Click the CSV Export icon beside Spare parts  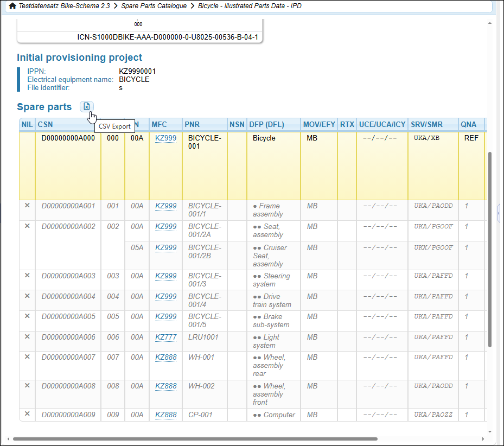(x=86, y=106)
